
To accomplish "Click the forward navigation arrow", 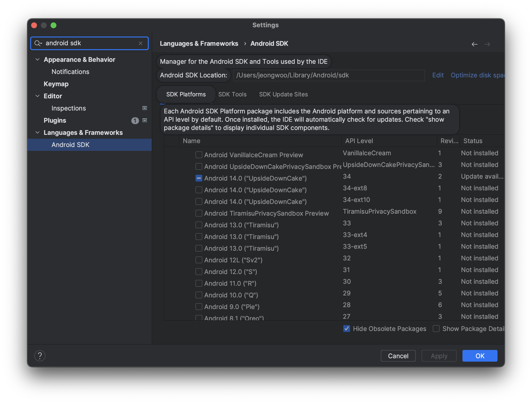I will (x=487, y=44).
